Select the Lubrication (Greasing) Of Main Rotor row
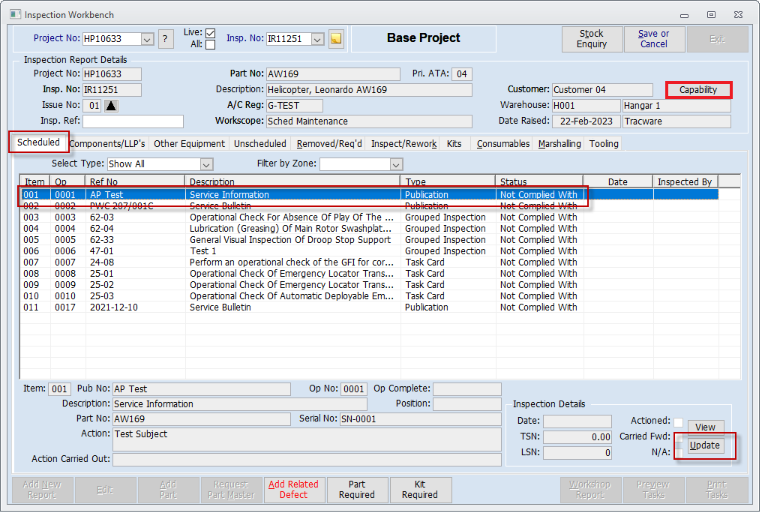The width and height of the screenshot is (760, 512). [x=369, y=228]
